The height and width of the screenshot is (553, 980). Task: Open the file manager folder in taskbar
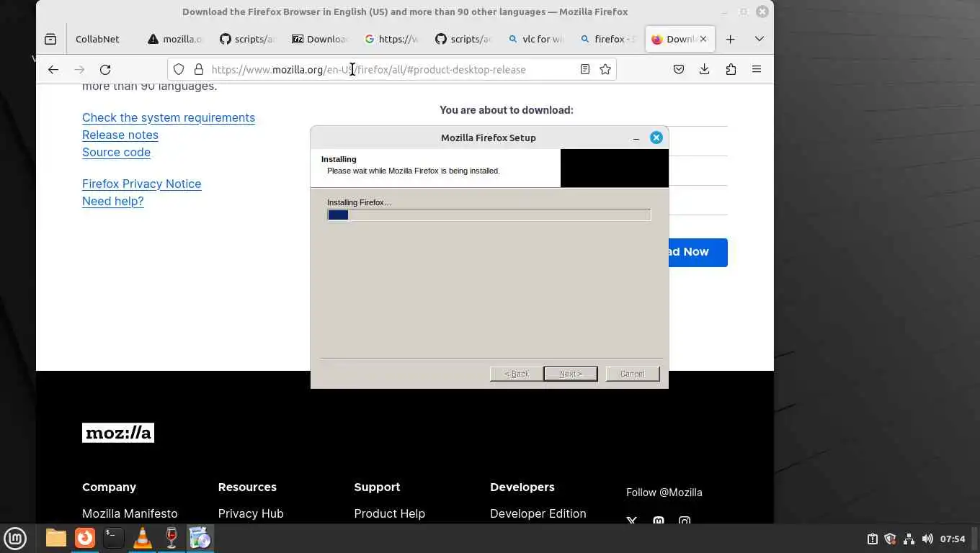click(x=55, y=538)
